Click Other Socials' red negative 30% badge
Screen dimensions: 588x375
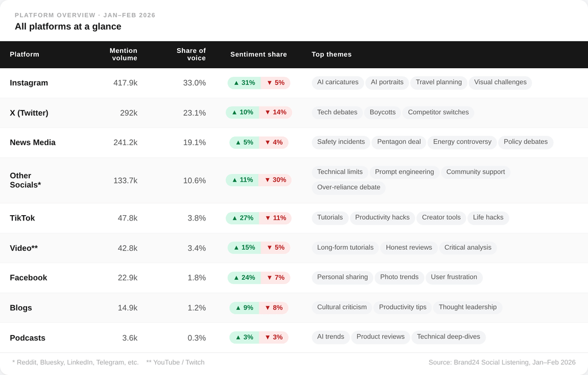pyautogui.click(x=275, y=180)
